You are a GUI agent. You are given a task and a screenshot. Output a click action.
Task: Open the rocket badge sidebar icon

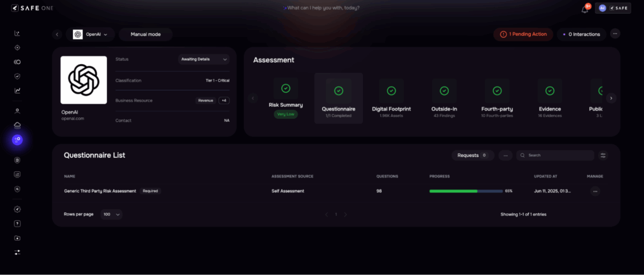(17, 209)
